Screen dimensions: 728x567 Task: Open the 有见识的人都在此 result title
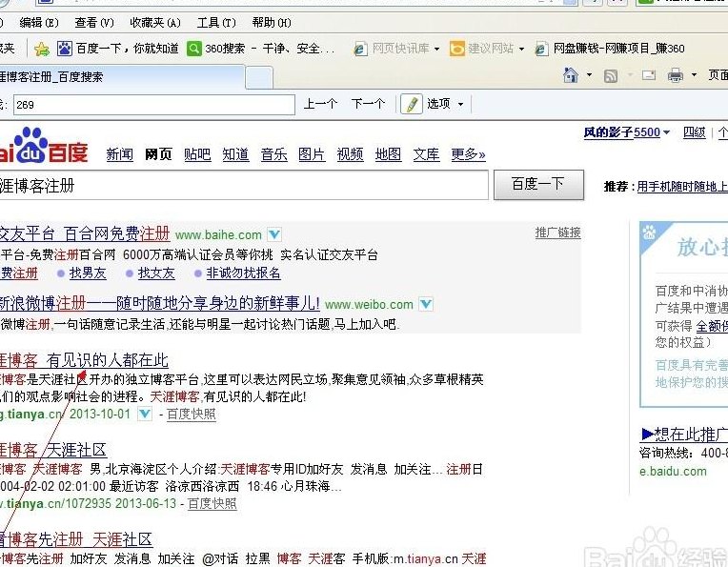[84, 360]
